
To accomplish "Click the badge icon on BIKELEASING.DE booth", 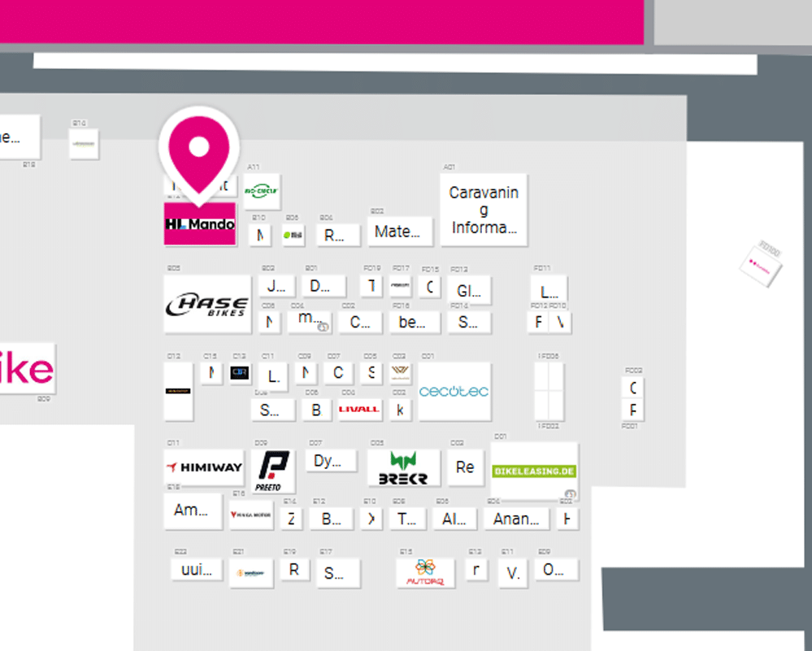I will [x=570, y=493].
